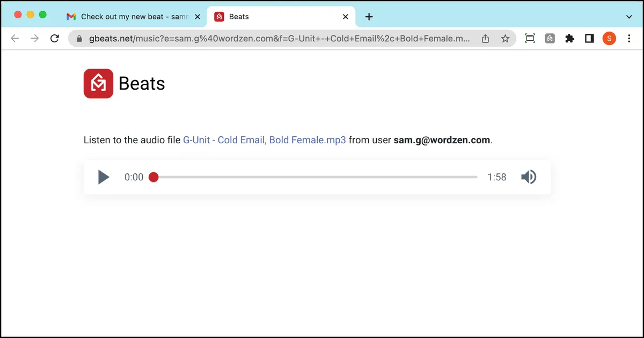Open Chrome's three-dot menu
Image resolution: width=644 pixels, height=338 pixels.
(x=629, y=39)
